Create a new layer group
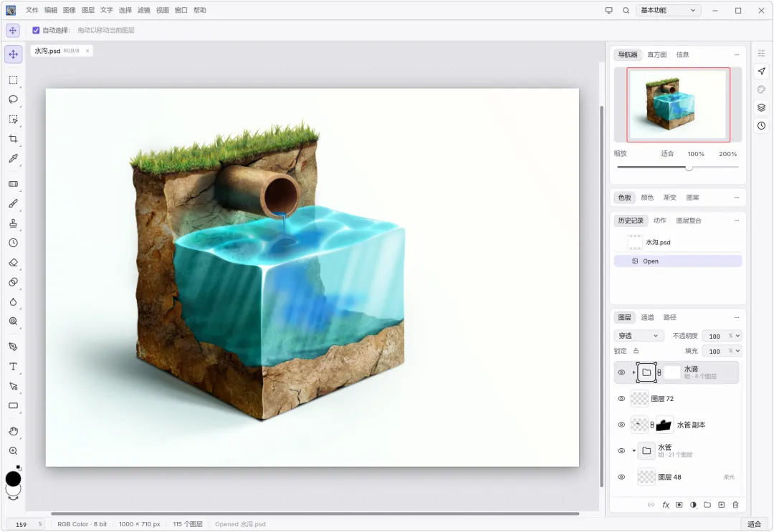Screen dimensions: 774x532 (x=707, y=504)
